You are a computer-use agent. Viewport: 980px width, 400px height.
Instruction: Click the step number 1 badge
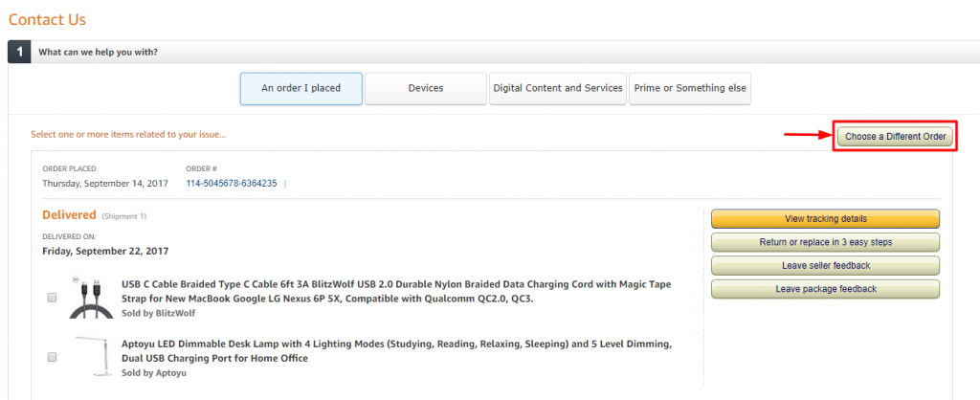pyautogui.click(x=19, y=52)
